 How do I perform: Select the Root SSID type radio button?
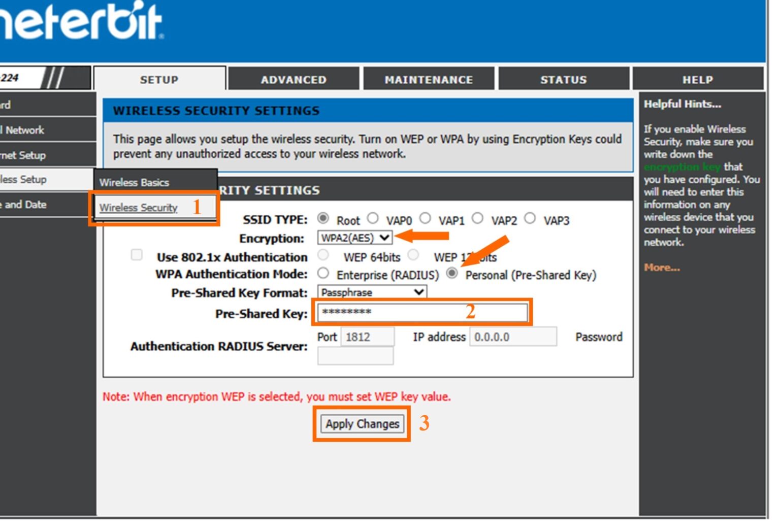323,218
